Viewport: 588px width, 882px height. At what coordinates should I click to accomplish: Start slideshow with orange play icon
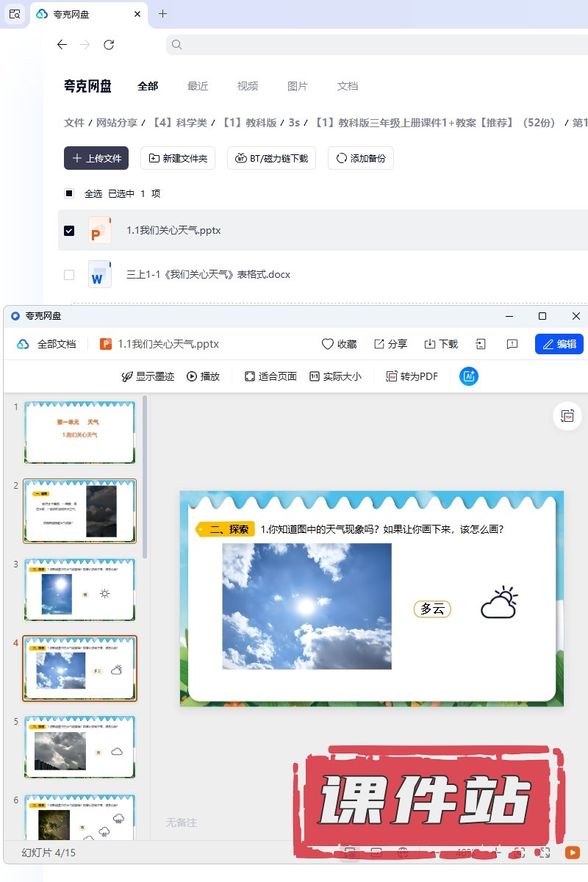pyautogui.click(x=572, y=853)
